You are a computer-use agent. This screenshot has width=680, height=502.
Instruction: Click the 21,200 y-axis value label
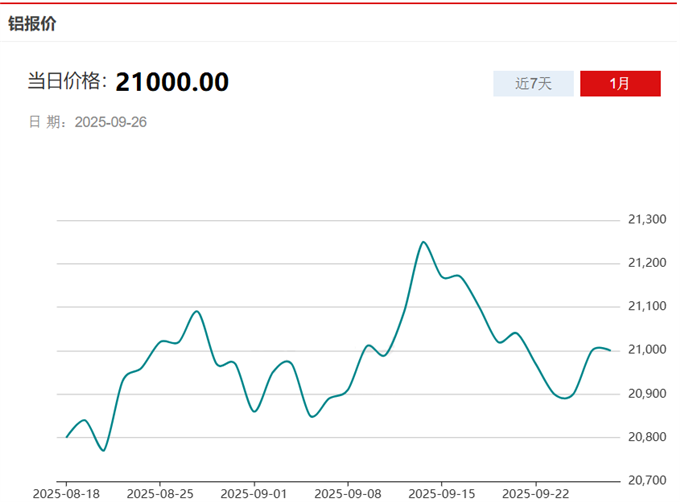(646, 263)
